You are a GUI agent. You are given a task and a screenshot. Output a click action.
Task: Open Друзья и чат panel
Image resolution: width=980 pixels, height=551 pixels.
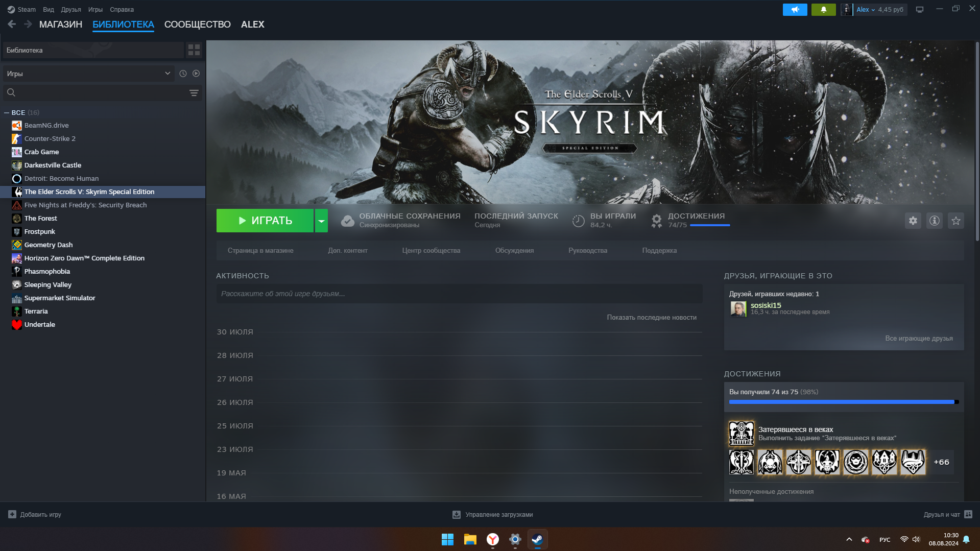(948, 515)
